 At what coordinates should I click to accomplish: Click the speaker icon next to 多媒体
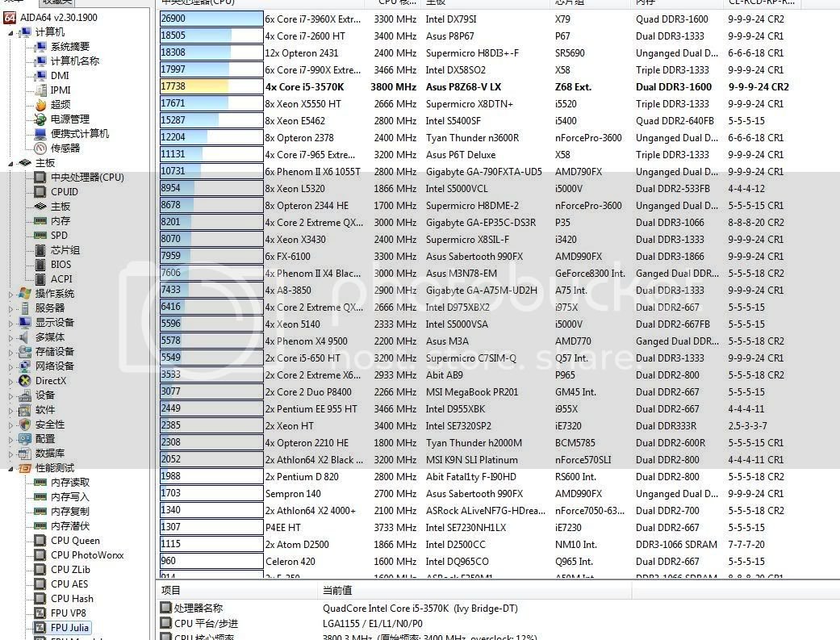tap(24, 337)
